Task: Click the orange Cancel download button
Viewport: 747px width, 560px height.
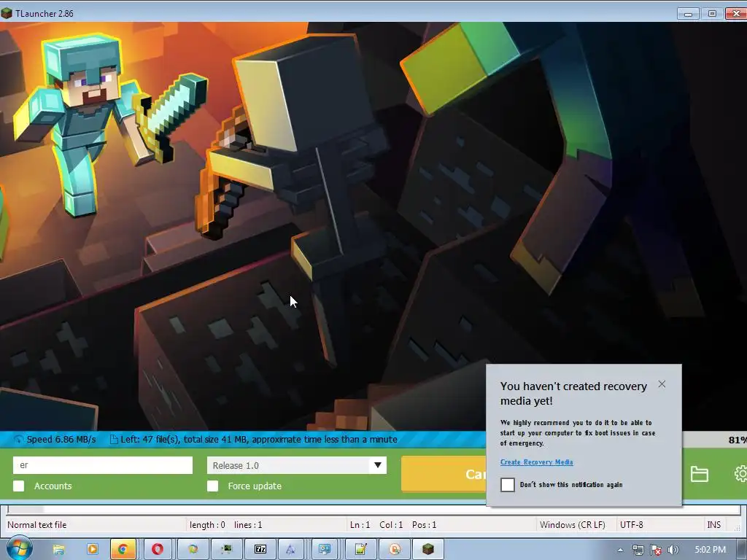Action: [444, 474]
